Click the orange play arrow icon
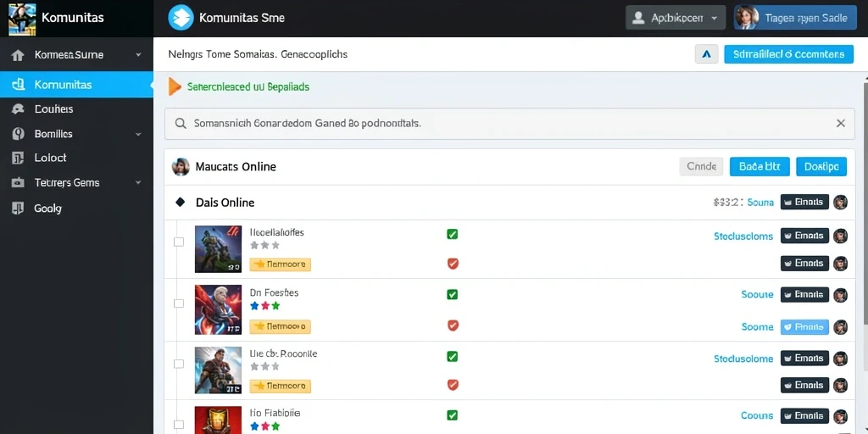Screen dimensions: 868x434 coord(175,87)
